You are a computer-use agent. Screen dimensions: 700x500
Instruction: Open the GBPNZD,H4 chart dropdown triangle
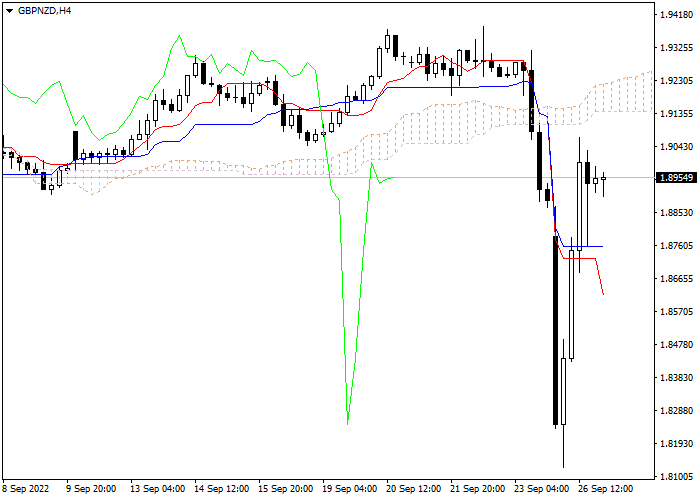9,11
